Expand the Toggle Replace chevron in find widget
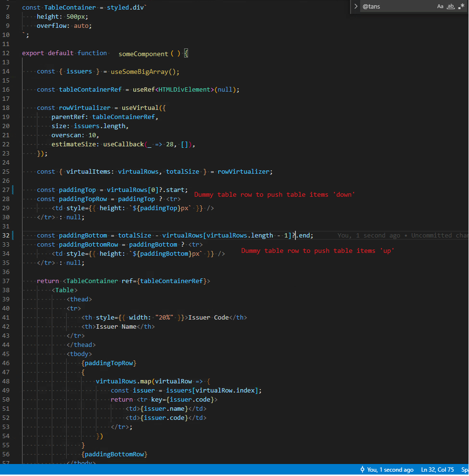 (x=356, y=6)
